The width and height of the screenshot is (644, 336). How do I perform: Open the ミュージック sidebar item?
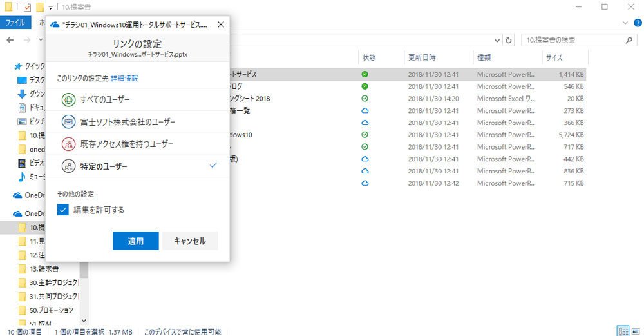tap(31, 177)
